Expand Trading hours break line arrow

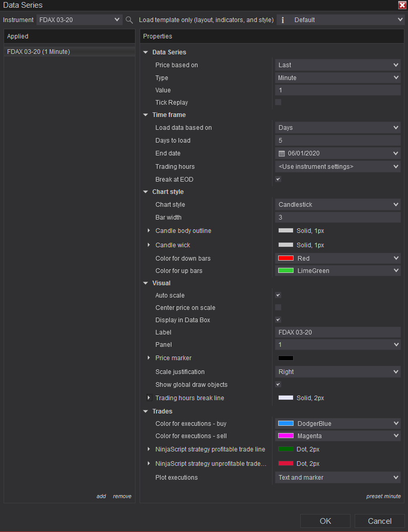point(149,398)
